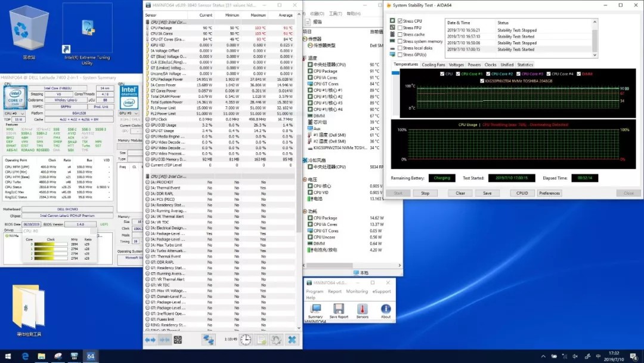Click the network computers icon in sensor toolbar
Screen dimensions: 644x363
click(x=208, y=340)
